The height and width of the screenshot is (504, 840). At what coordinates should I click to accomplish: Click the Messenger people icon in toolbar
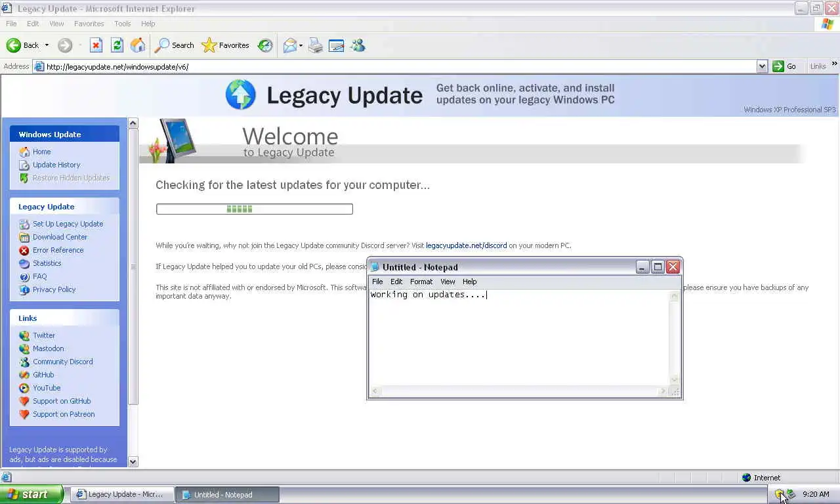click(358, 45)
